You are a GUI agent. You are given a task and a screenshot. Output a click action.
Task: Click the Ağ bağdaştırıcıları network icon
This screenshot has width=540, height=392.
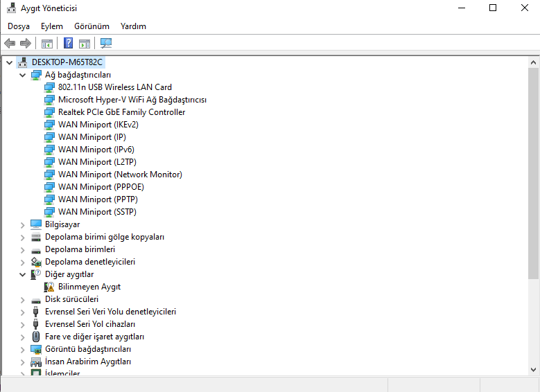pyautogui.click(x=36, y=75)
